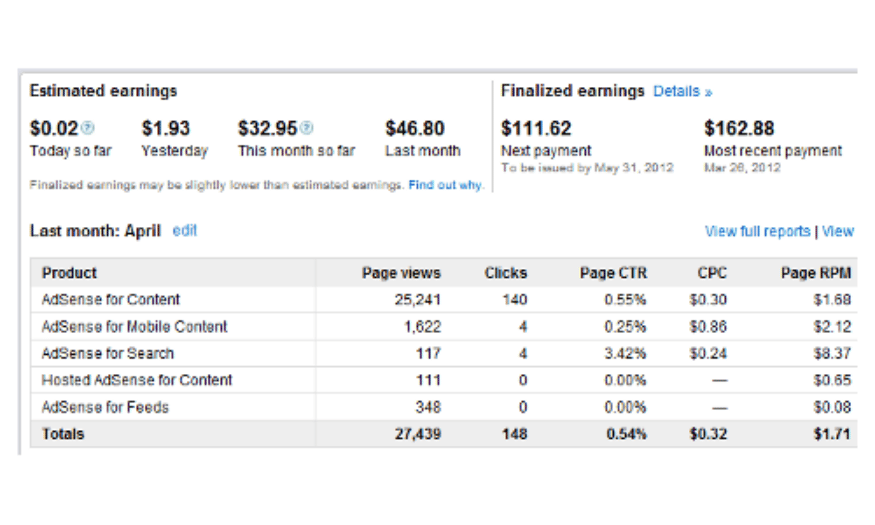
Task: Click the $0.24 CPC value
Action: 708,353
